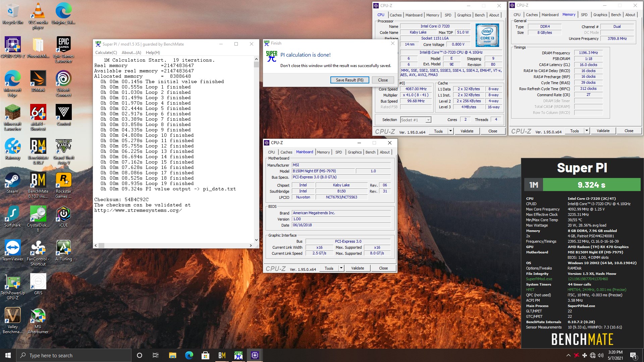
Task: Click SuperPiMod.exe entry in BenchMate panel
Action: 539,279
